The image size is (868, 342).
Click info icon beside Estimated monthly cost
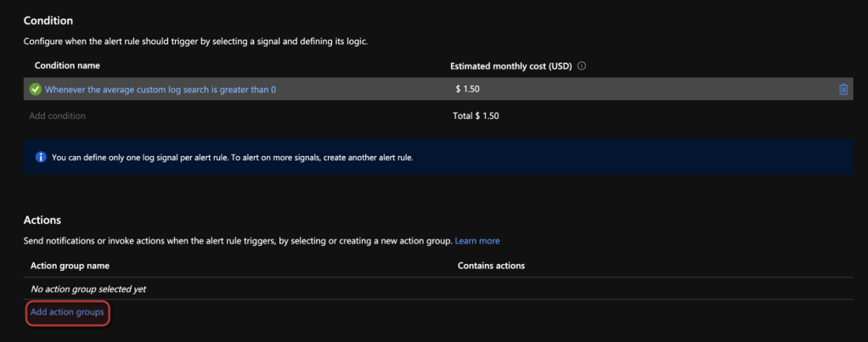click(582, 65)
